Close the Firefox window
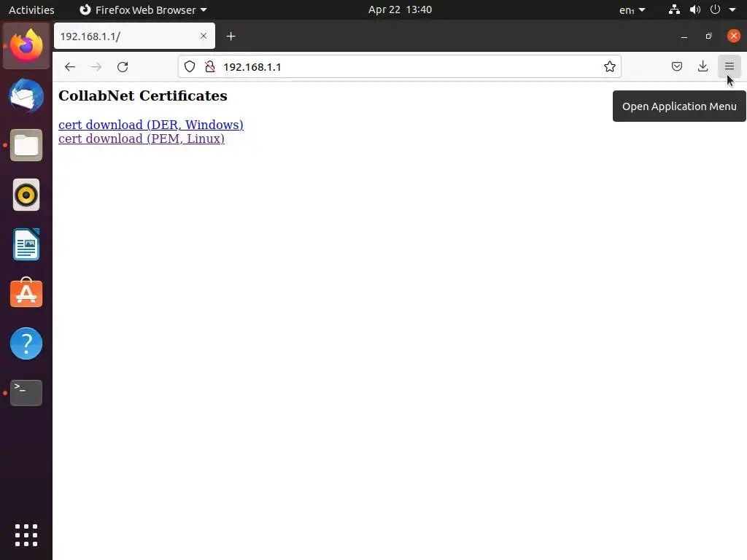The width and height of the screenshot is (747, 560). [734, 36]
